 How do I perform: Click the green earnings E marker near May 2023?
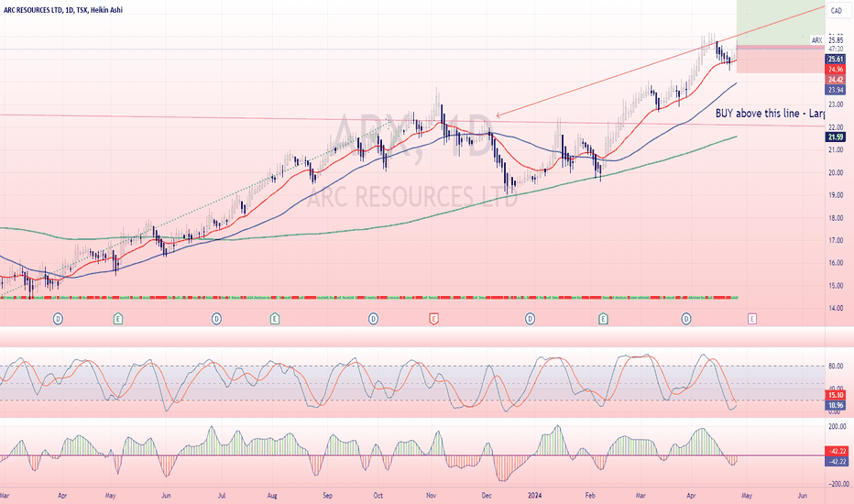(117, 319)
